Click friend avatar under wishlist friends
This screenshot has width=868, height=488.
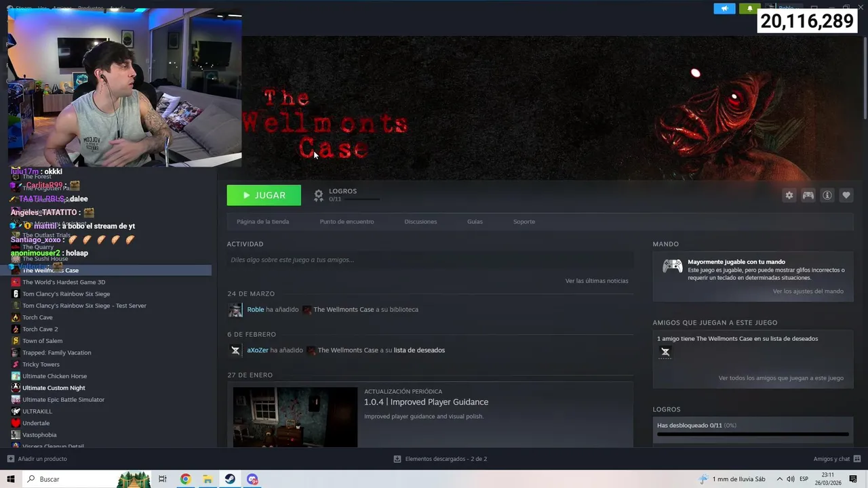(x=665, y=352)
